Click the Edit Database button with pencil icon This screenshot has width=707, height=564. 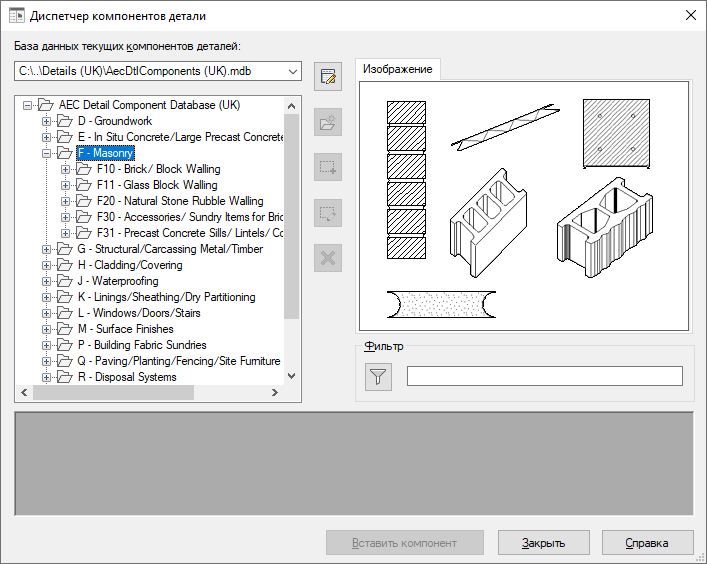(328, 77)
